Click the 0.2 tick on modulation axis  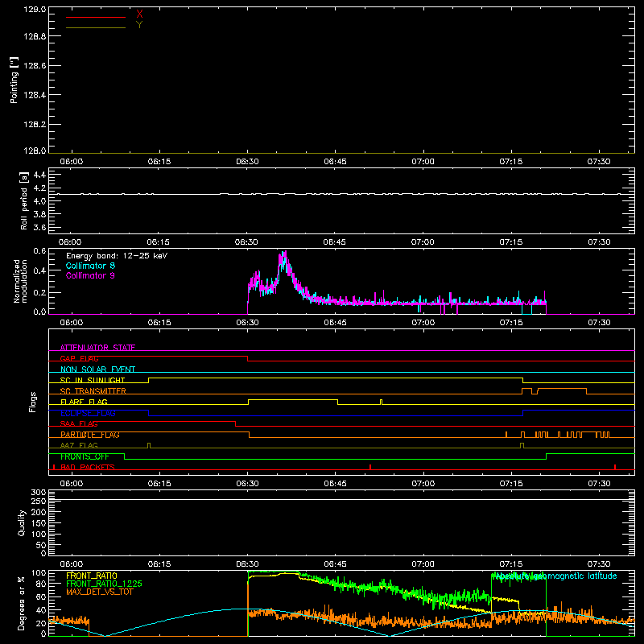point(39,292)
